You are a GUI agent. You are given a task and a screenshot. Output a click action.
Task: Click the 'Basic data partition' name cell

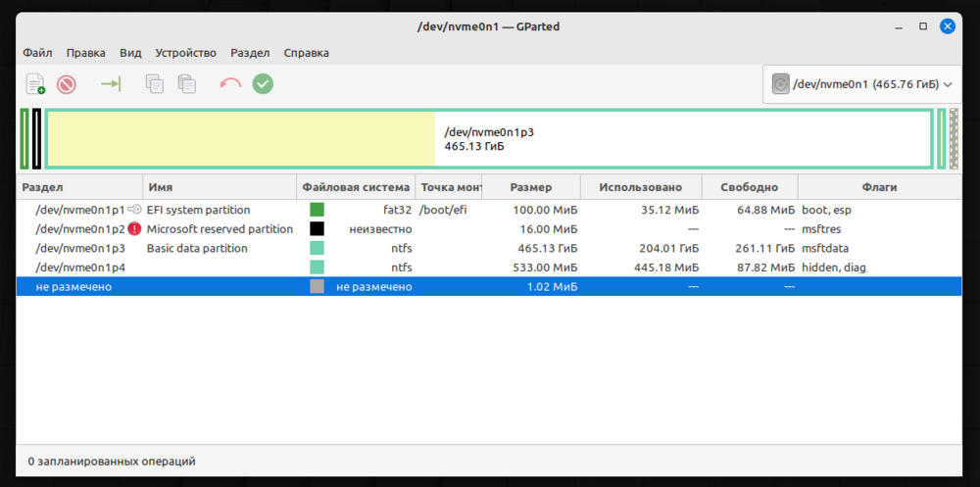[x=197, y=249]
